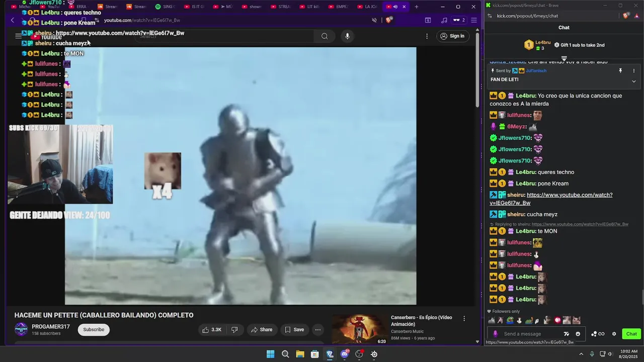Open Brave Shields icon in YouTube window
644x362 pixels.
389,20
